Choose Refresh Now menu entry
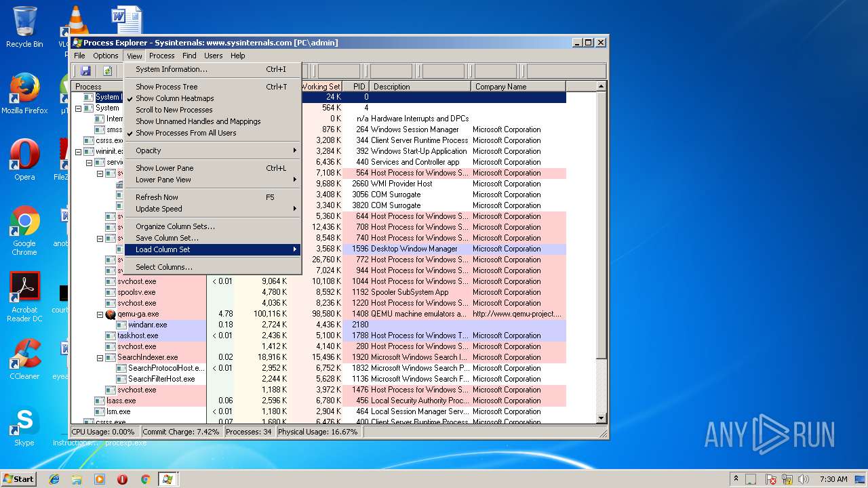 click(212, 197)
